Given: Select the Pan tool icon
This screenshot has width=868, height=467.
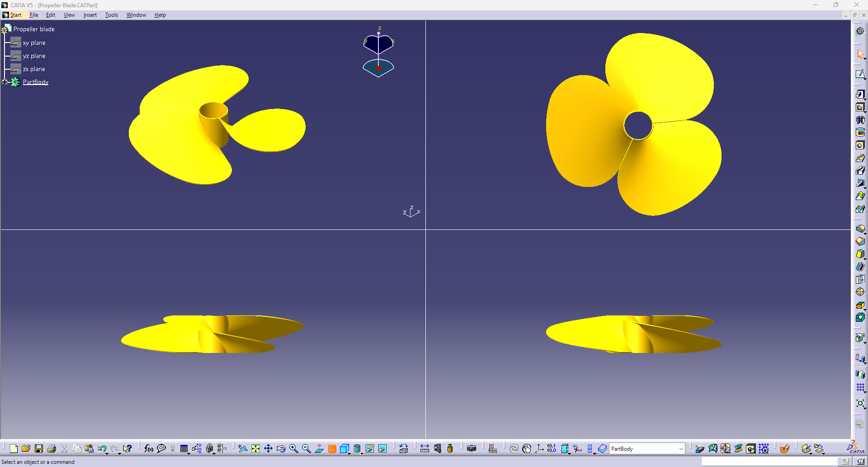Looking at the screenshot, I should tap(268, 448).
